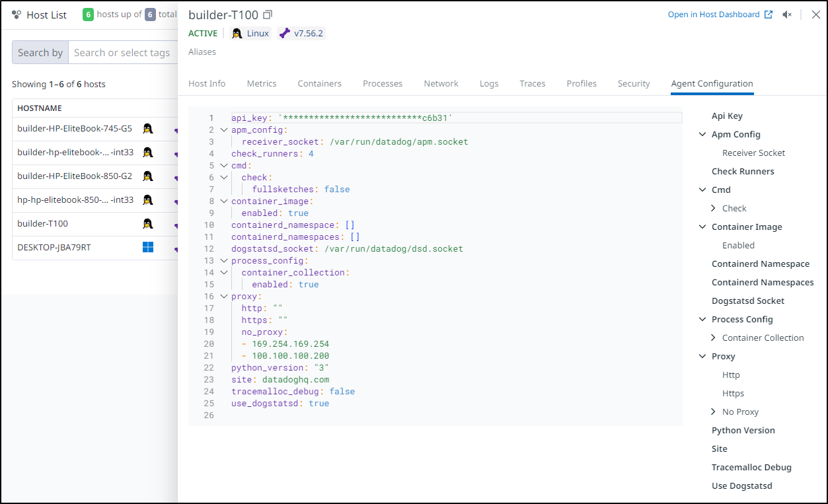Collapse Proxy section in outline
Screen dimensions: 828x504
coord(702,356)
